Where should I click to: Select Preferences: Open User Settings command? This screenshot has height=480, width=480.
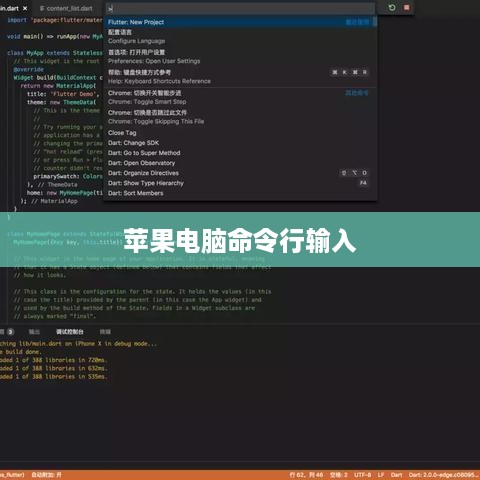point(240,57)
